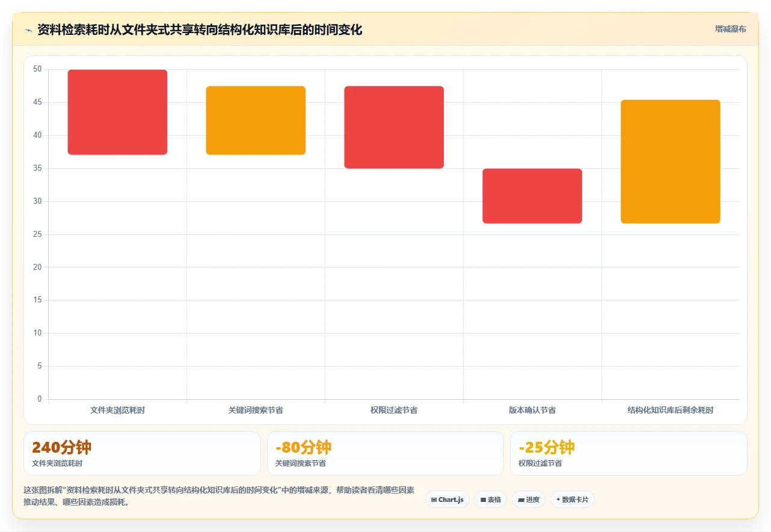The width and height of the screenshot is (771, 532).
Task: Click the 文件夹浏览耗时 caption under 240分钟
Action: coord(57,463)
